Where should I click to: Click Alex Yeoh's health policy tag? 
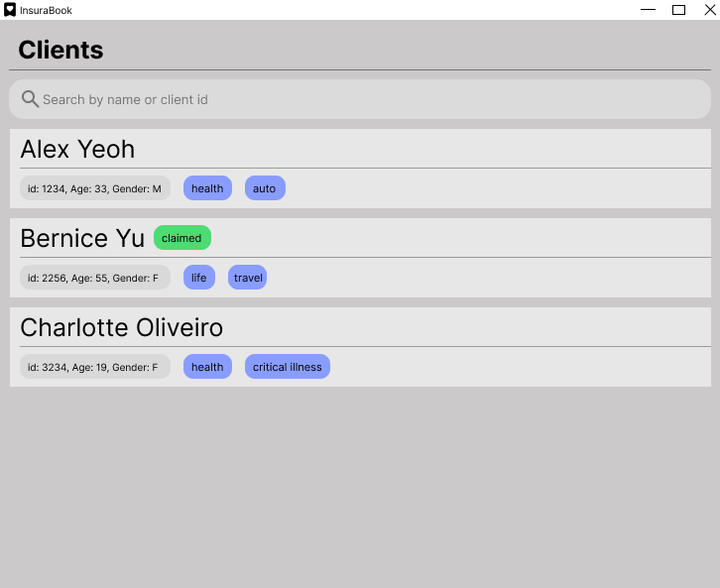coord(207,188)
